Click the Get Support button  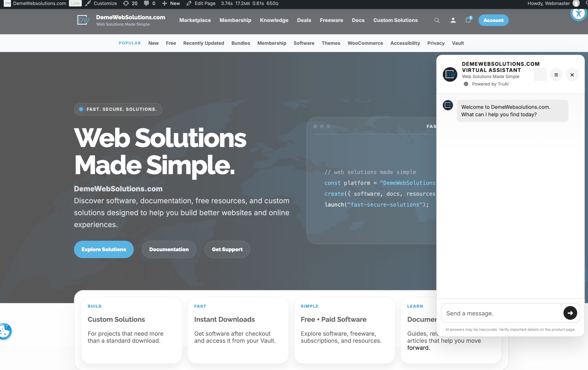click(x=227, y=249)
